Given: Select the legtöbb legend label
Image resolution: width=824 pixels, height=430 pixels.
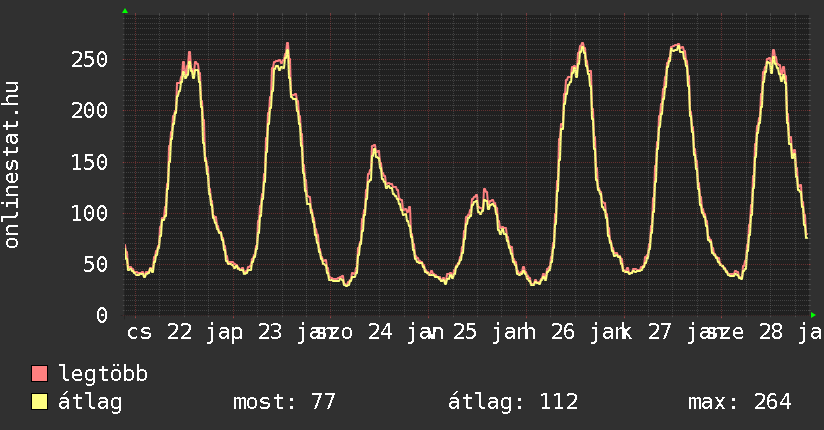Looking at the screenshot, I should click(x=103, y=374).
